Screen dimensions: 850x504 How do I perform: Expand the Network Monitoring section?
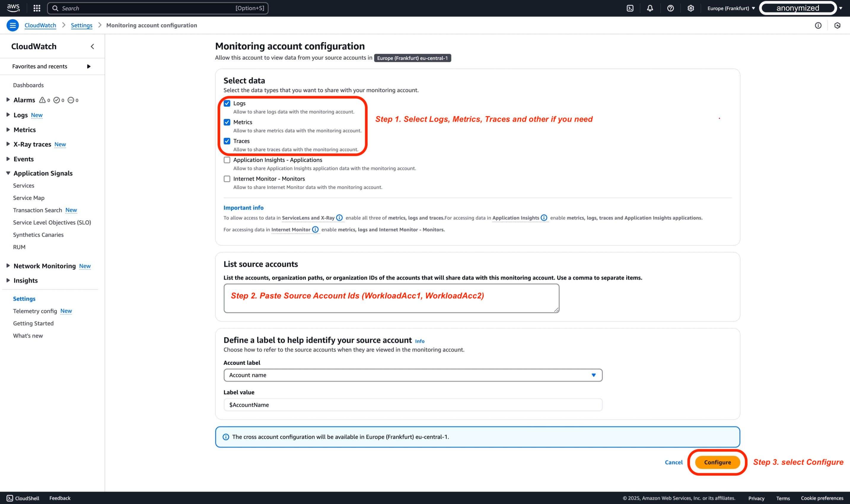8,266
